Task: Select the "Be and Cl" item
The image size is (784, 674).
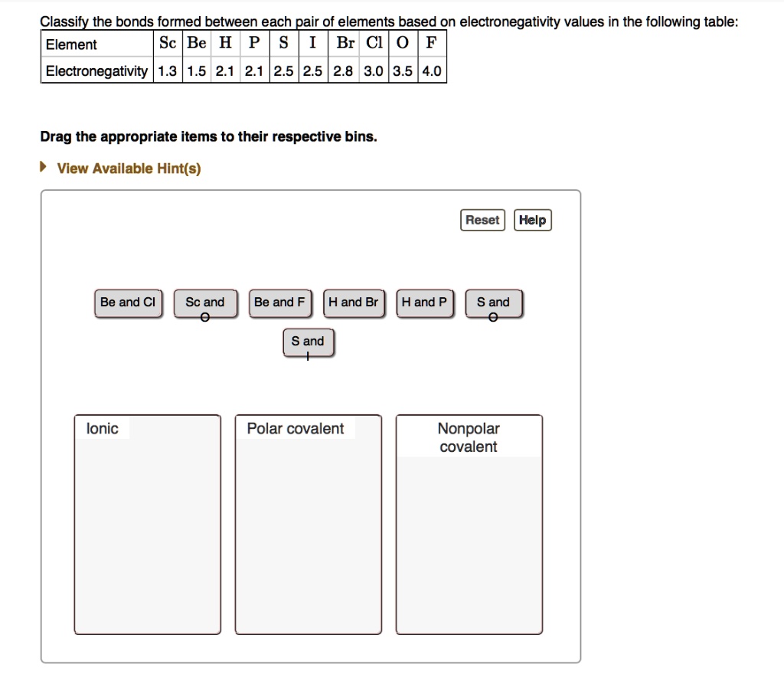Action: pyautogui.click(x=128, y=303)
